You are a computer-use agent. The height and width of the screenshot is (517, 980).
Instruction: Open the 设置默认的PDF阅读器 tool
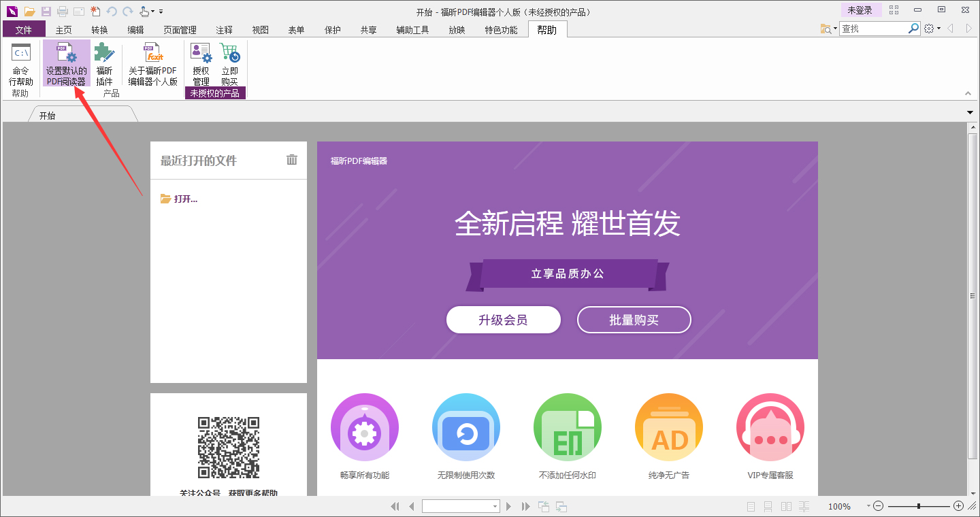(66, 66)
